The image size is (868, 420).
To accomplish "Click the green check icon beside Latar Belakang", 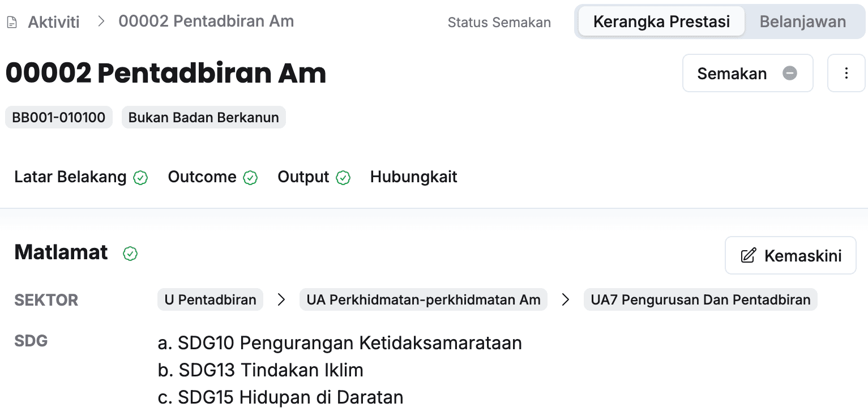I will 140,178.
